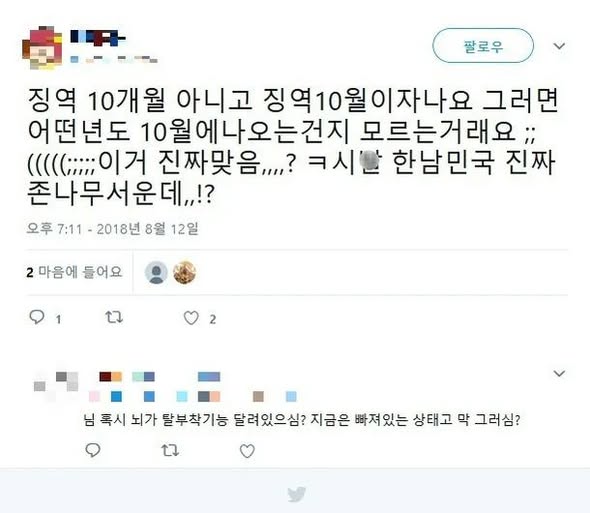Viewport: 590px width, 513px height.
Task: Retweet the main tweet
Action: (x=114, y=317)
